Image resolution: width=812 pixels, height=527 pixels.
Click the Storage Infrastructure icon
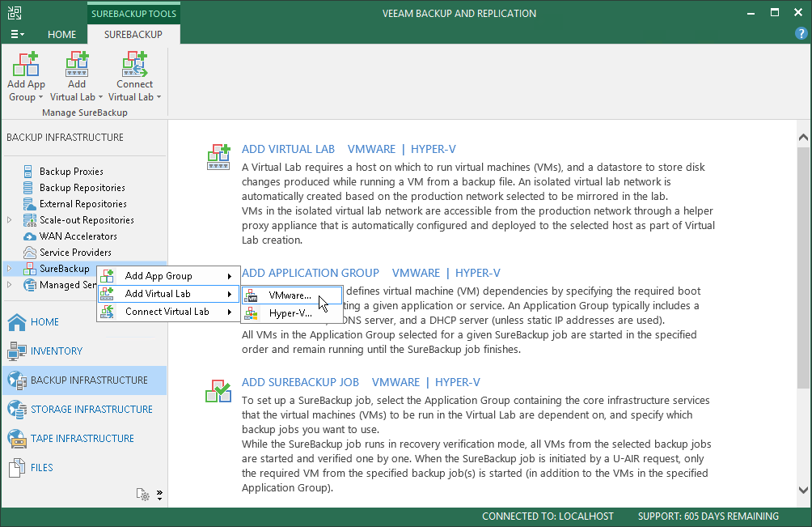(x=17, y=410)
